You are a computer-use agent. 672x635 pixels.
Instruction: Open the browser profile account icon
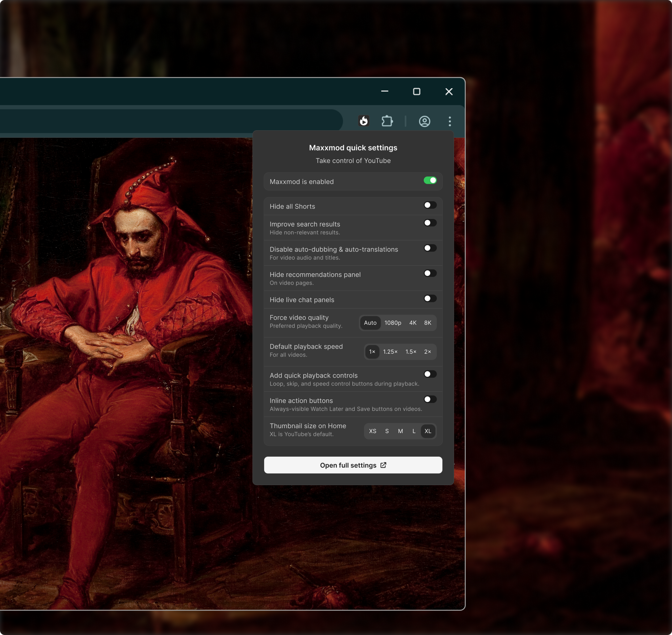[x=424, y=121]
